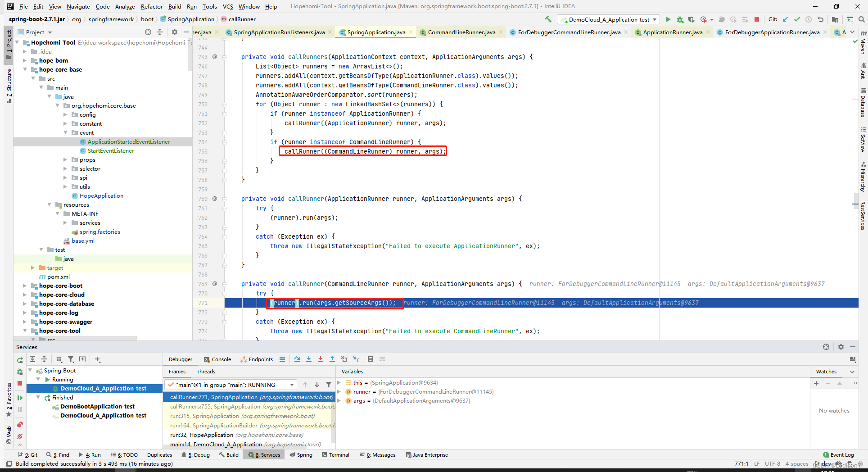Run DemoCloud_A_Application-test with green play button
Viewport: 868px width, 472px height.
tap(668, 19)
